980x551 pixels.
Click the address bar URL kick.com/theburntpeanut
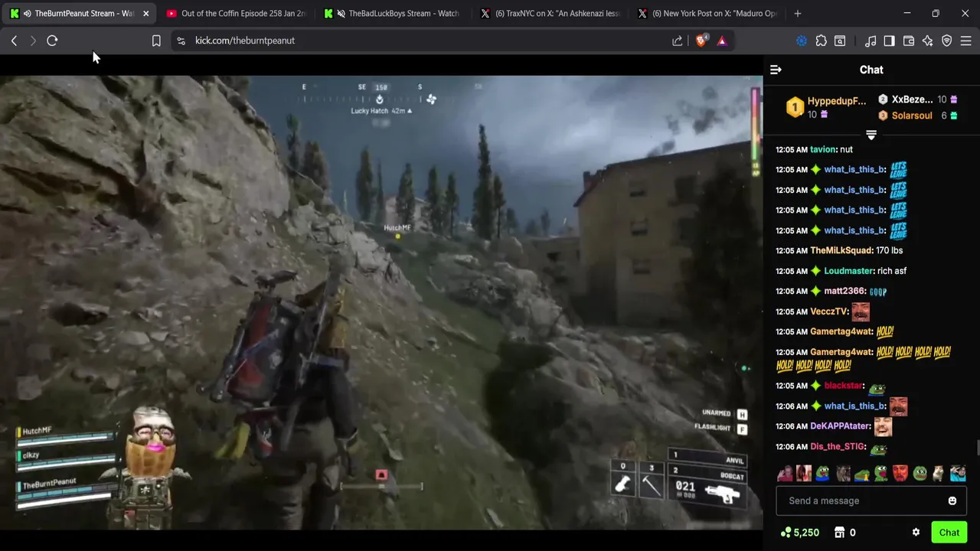(x=245, y=41)
